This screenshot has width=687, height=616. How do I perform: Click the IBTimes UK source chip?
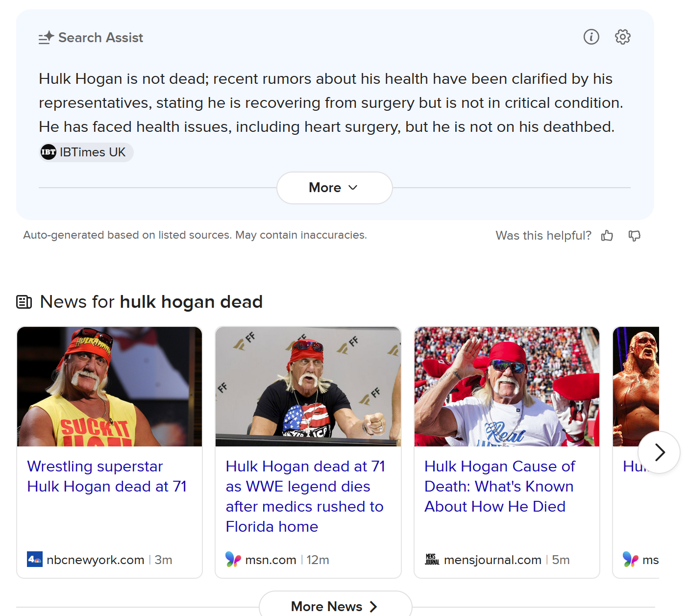click(86, 152)
